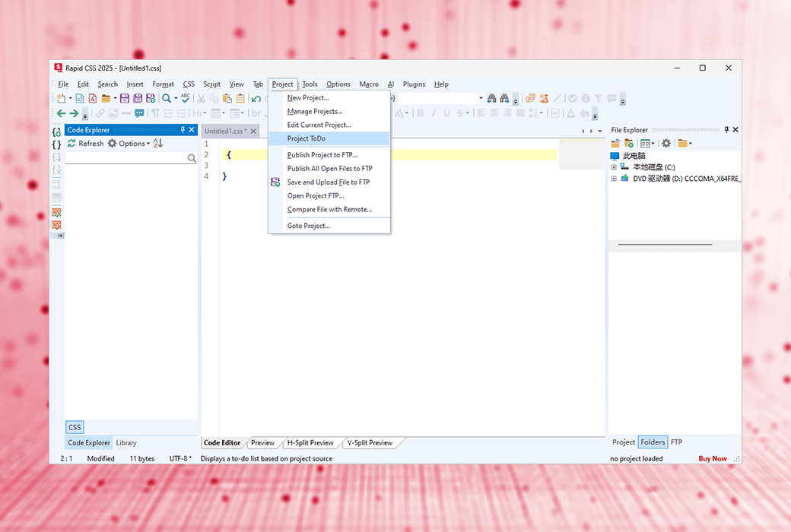Image resolution: width=791 pixels, height=532 pixels.
Task: Toggle pin on the File Explorer panel
Action: 726,130
